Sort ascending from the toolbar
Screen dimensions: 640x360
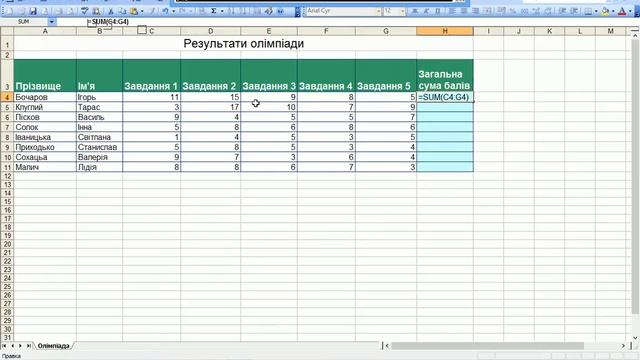pyautogui.click(x=232, y=11)
